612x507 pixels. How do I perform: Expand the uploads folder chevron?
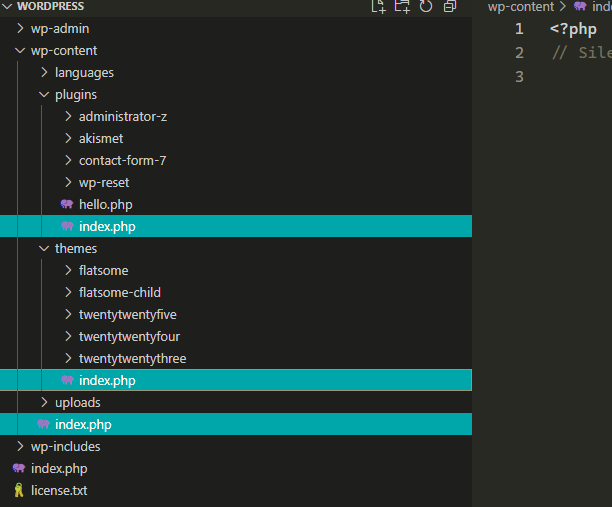pyautogui.click(x=44, y=402)
